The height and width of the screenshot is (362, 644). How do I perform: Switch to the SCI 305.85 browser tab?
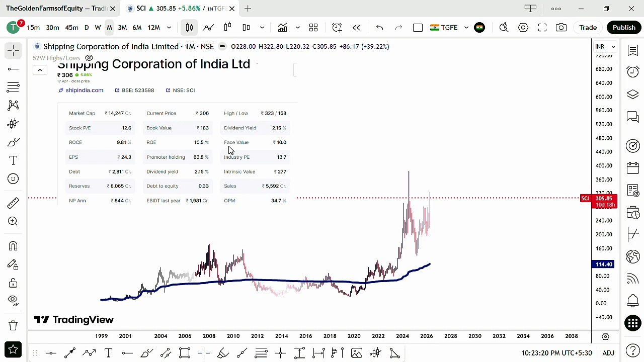(180, 9)
